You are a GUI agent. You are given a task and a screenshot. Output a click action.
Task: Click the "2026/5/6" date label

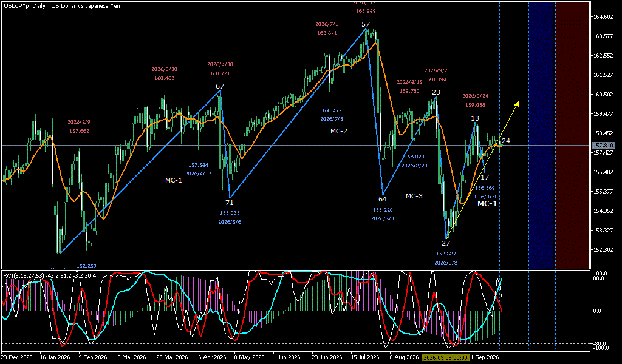point(230,222)
